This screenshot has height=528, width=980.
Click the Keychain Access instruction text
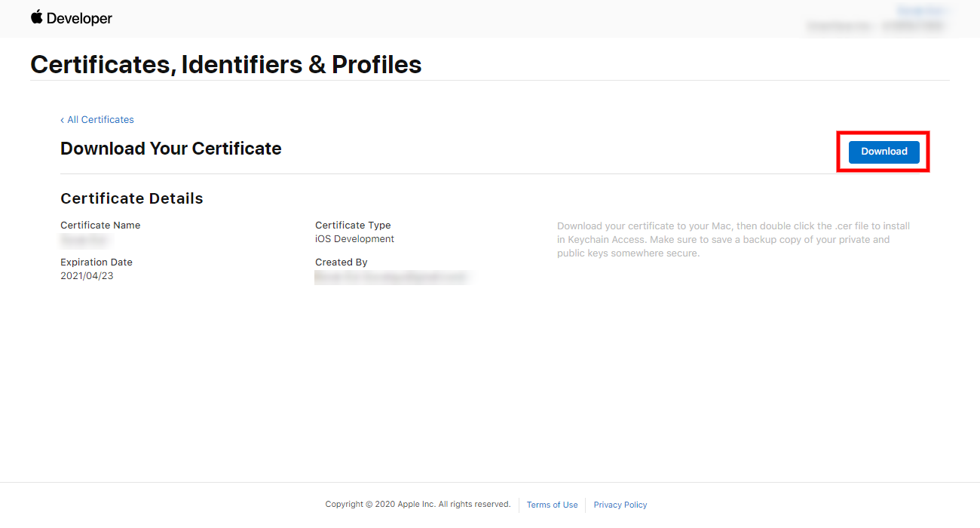point(733,240)
